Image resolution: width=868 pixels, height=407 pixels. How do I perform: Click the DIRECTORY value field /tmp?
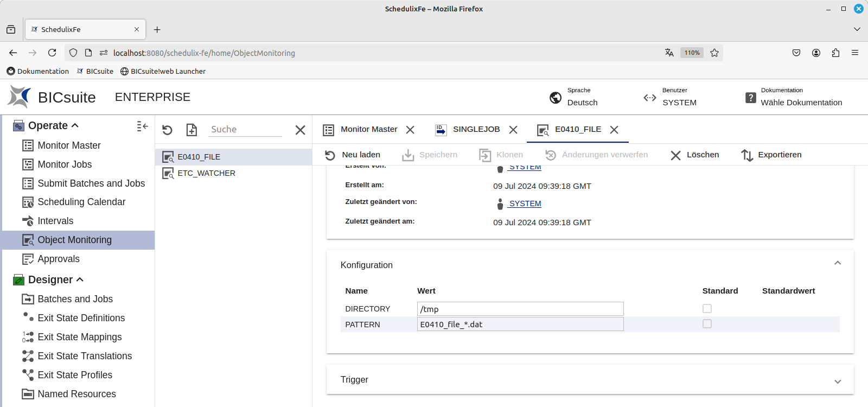(x=520, y=309)
